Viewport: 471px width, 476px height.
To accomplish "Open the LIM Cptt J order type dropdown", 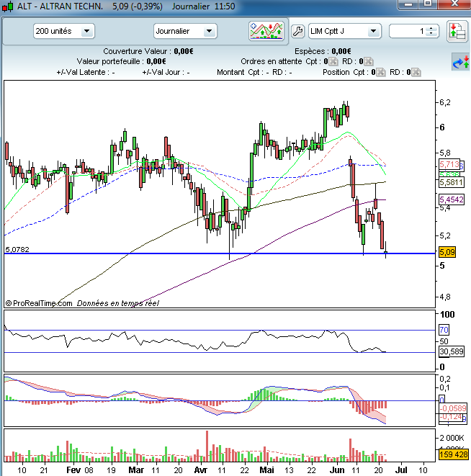I will pyautogui.click(x=374, y=31).
